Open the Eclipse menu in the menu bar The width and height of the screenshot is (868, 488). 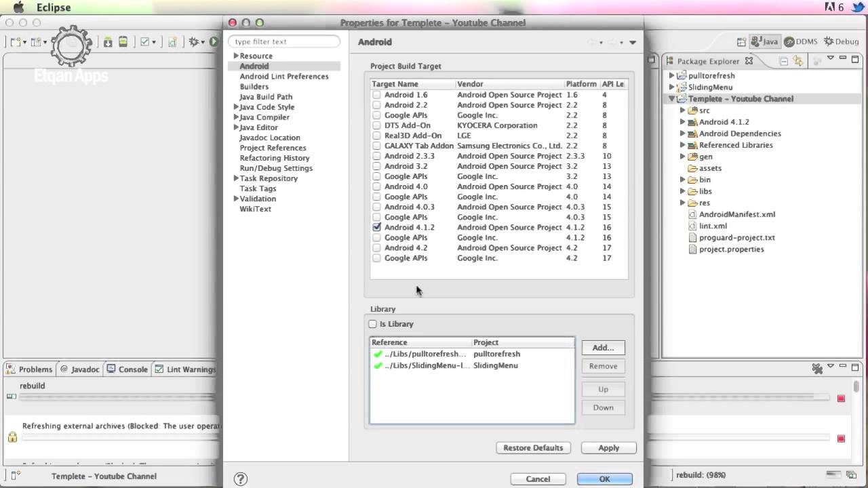(x=54, y=7)
